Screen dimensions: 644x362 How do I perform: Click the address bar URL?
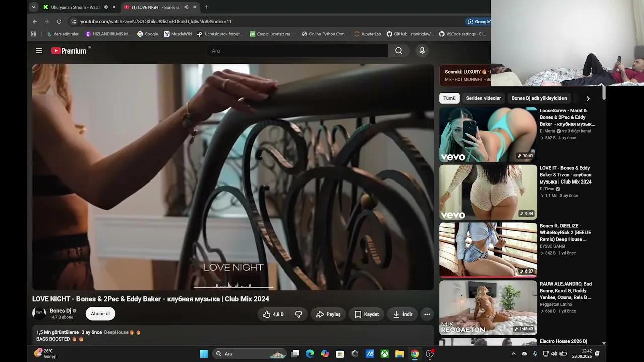156,22
